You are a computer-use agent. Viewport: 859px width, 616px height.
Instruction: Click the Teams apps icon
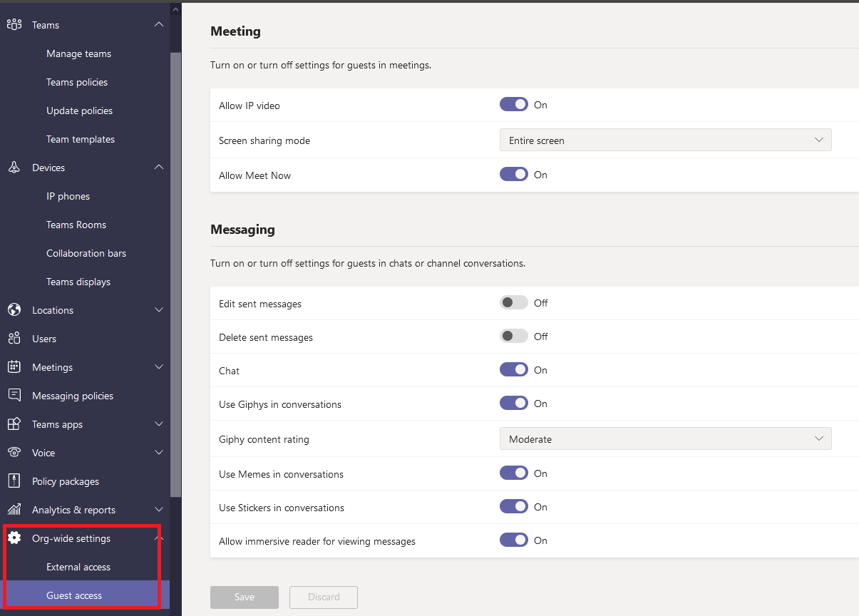coord(14,424)
